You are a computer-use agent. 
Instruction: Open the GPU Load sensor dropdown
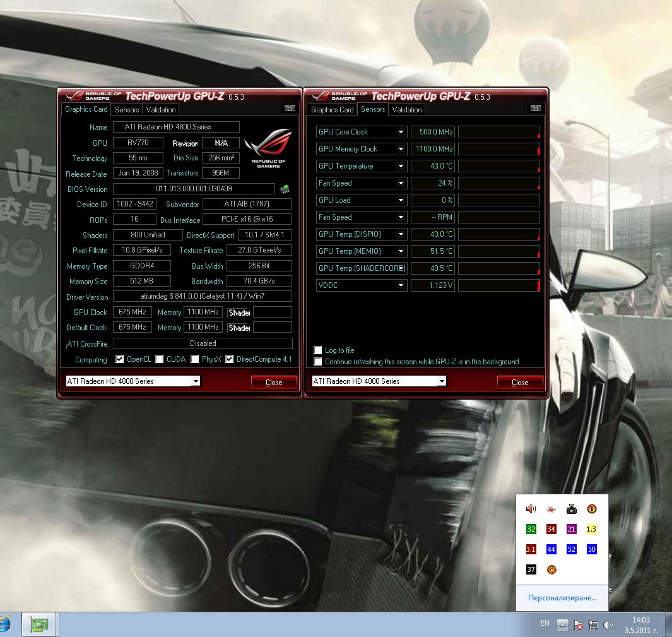coord(401,200)
